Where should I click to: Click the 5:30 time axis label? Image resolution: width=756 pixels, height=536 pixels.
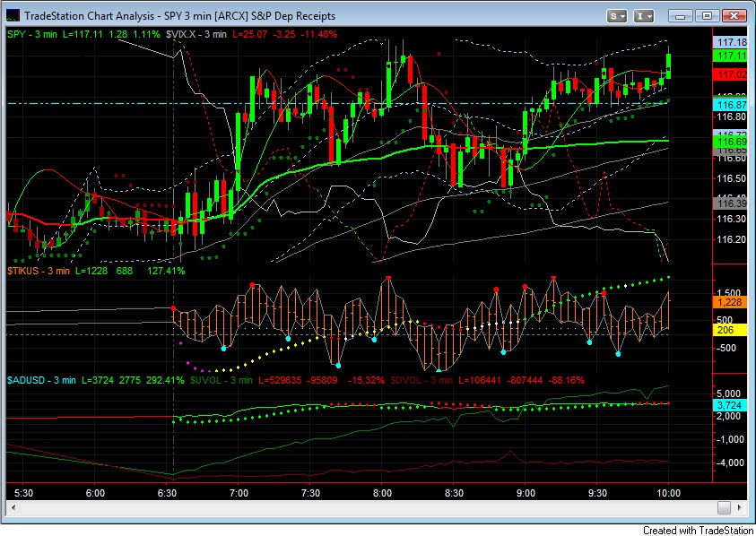pyautogui.click(x=23, y=493)
